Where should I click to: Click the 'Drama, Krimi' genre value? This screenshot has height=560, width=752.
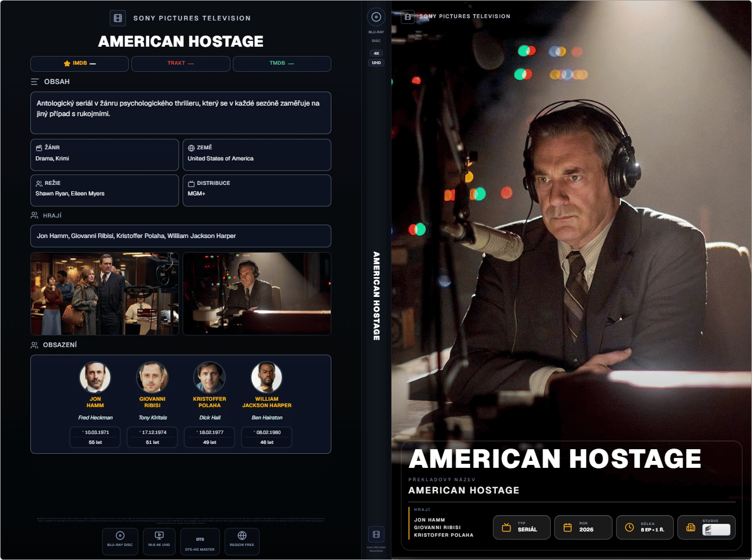53,159
